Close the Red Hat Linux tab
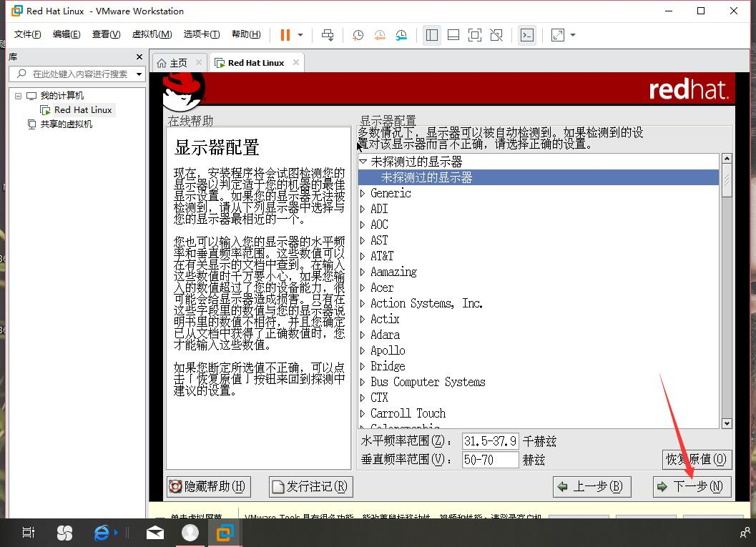 (x=296, y=62)
